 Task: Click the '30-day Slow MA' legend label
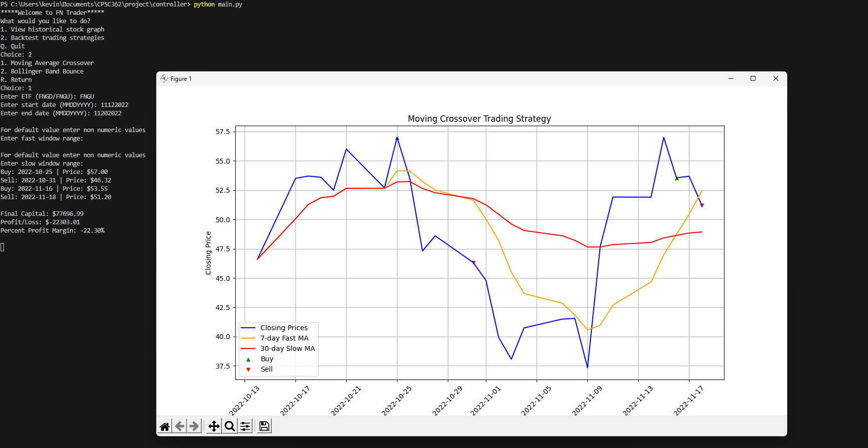pyautogui.click(x=288, y=349)
